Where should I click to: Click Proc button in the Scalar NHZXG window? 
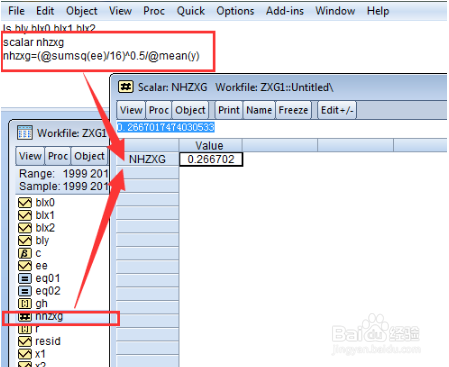(159, 110)
